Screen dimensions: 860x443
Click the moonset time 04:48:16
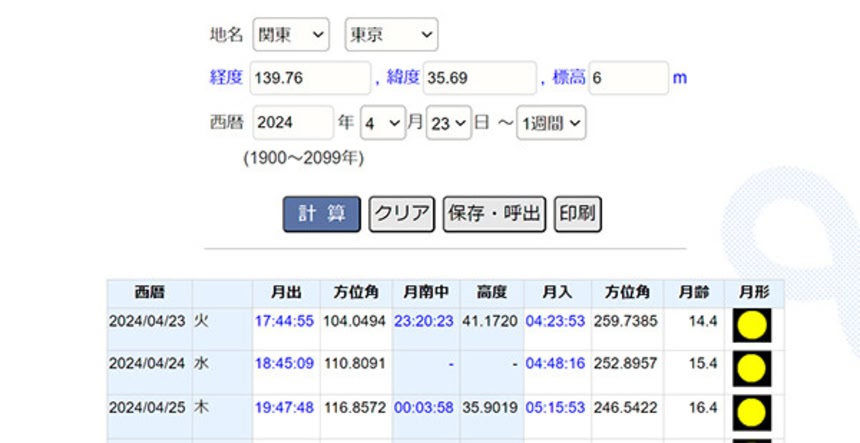555,364
